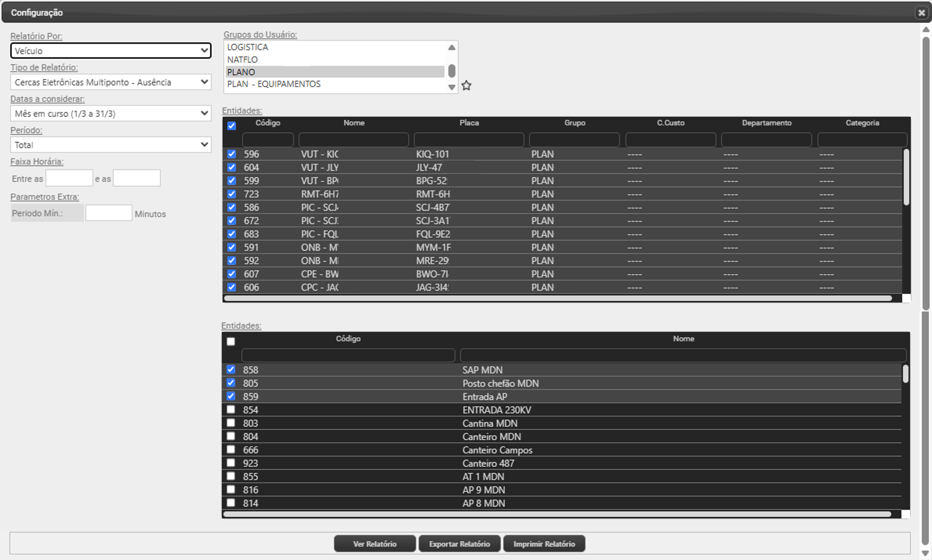
Task: Click name cell AP 8 MDN
Action: (x=484, y=503)
